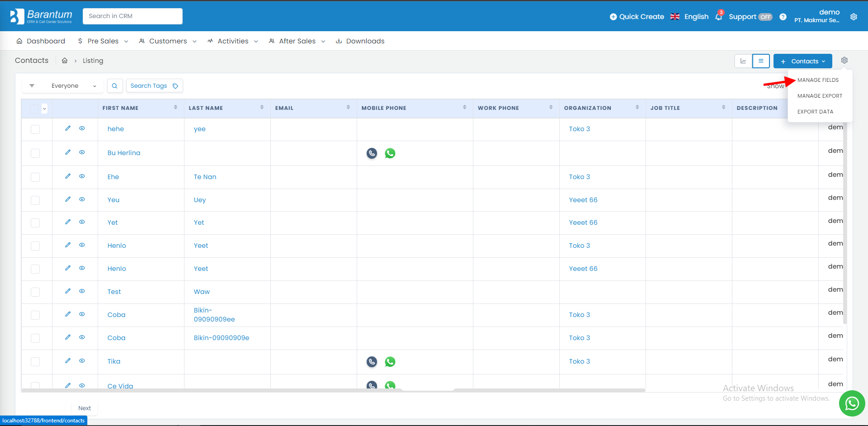This screenshot has width=868, height=426.
Task: Click phone call icon in Tika row
Action: pos(372,362)
